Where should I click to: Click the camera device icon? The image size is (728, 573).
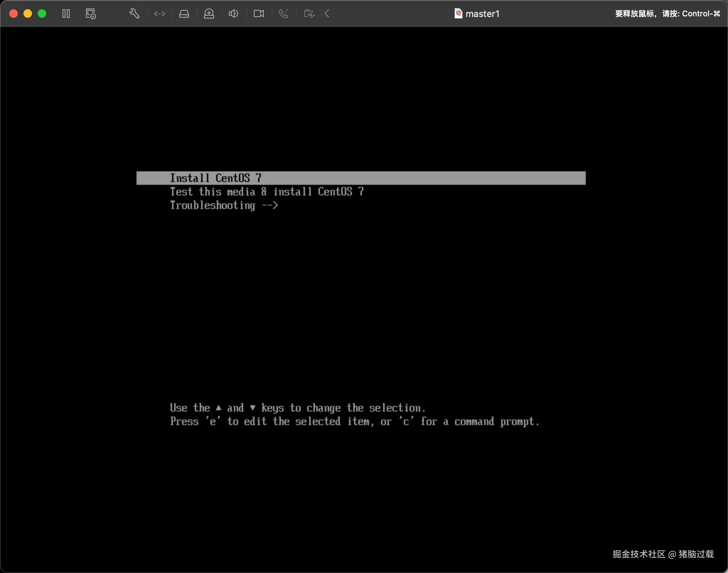pyautogui.click(x=258, y=14)
